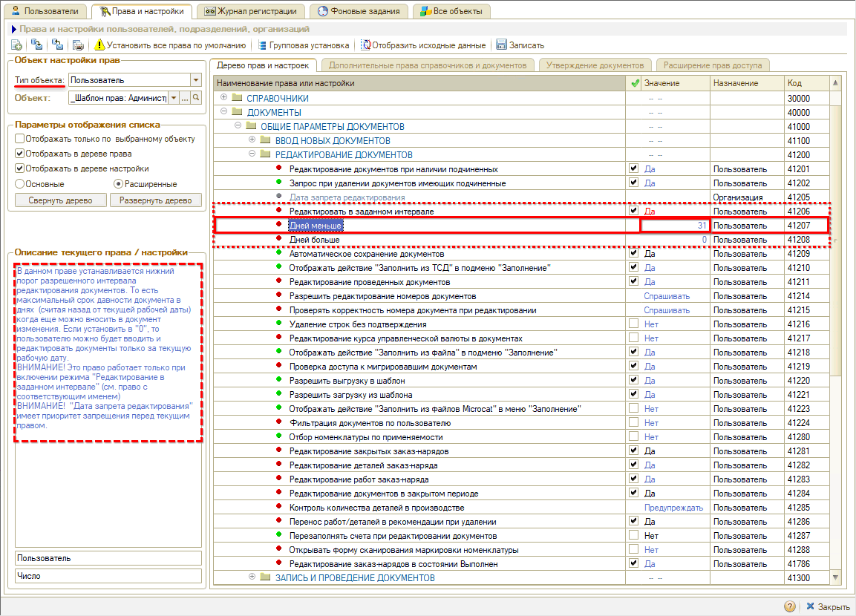Click the 'Свернуть дерево' button
Viewport: 856px width, 616px height.
[x=60, y=200]
